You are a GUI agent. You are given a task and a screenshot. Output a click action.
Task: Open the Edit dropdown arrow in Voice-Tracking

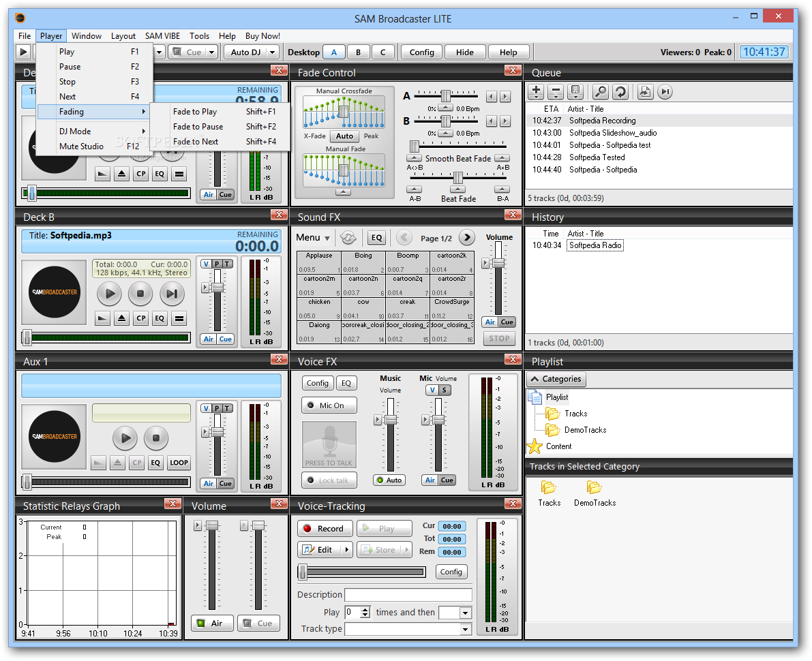(x=346, y=550)
